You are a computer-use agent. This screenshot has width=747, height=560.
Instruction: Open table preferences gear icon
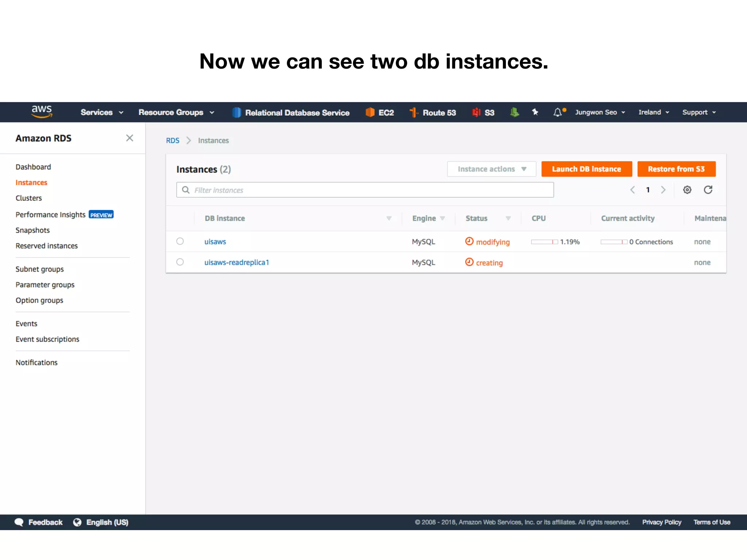[x=687, y=190]
